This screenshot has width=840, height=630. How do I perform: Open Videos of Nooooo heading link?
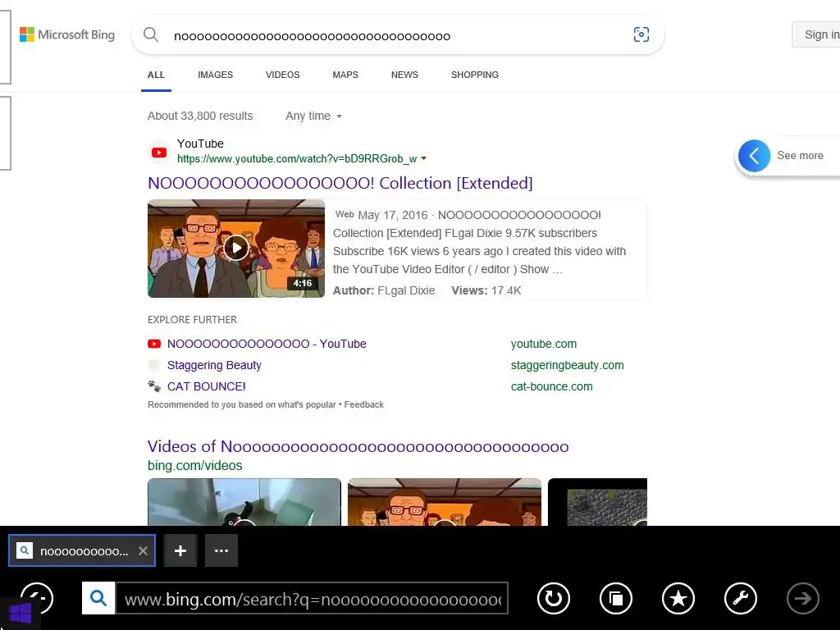358,446
